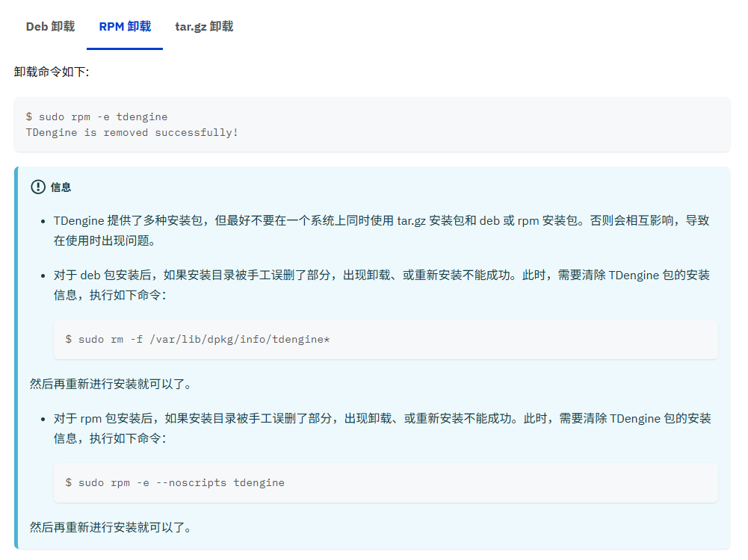748x560 pixels.
Task: Click the output 'TDengine is removed successfully!'
Action: click(x=132, y=132)
